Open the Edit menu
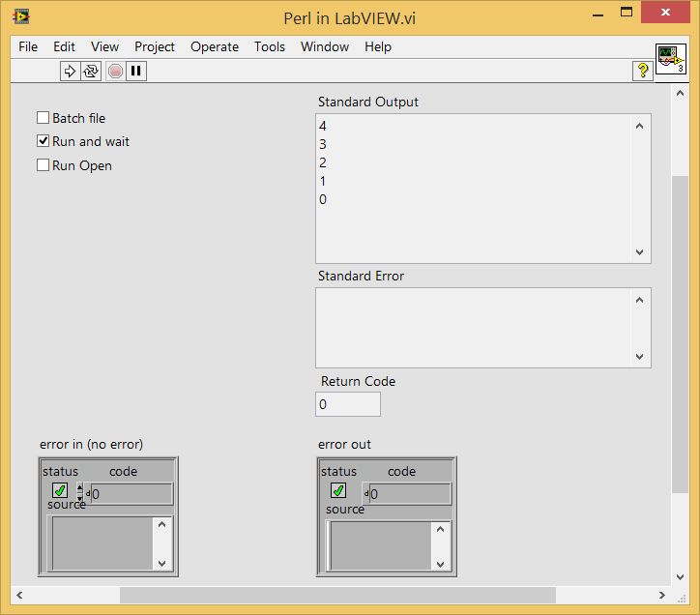The width and height of the screenshot is (700, 615). click(x=64, y=46)
